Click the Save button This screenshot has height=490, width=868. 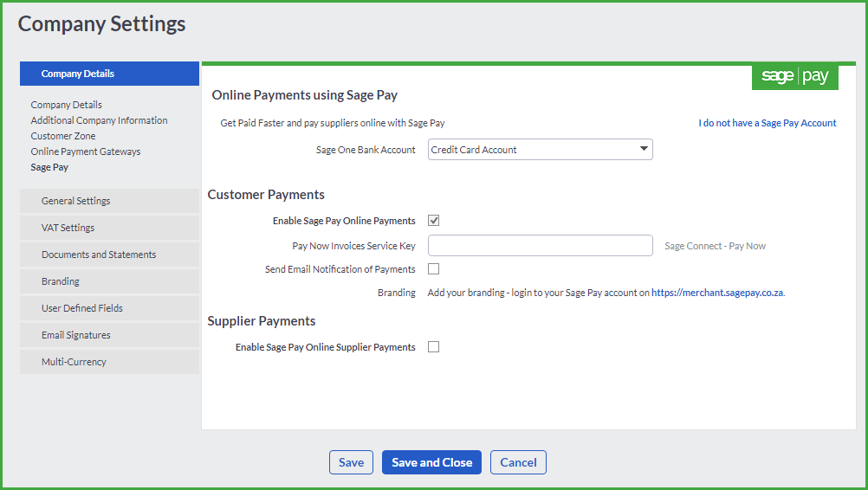coord(351,462)
